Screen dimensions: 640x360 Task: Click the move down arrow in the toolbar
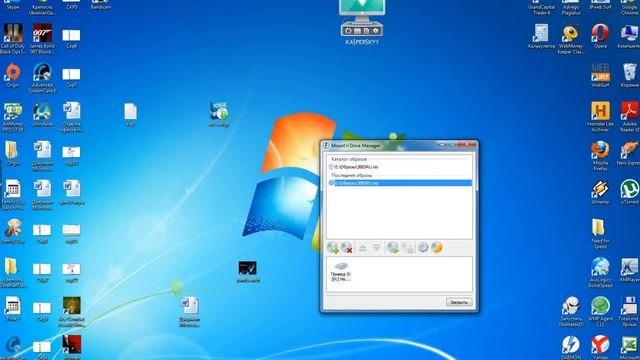(x=376, y=247)
